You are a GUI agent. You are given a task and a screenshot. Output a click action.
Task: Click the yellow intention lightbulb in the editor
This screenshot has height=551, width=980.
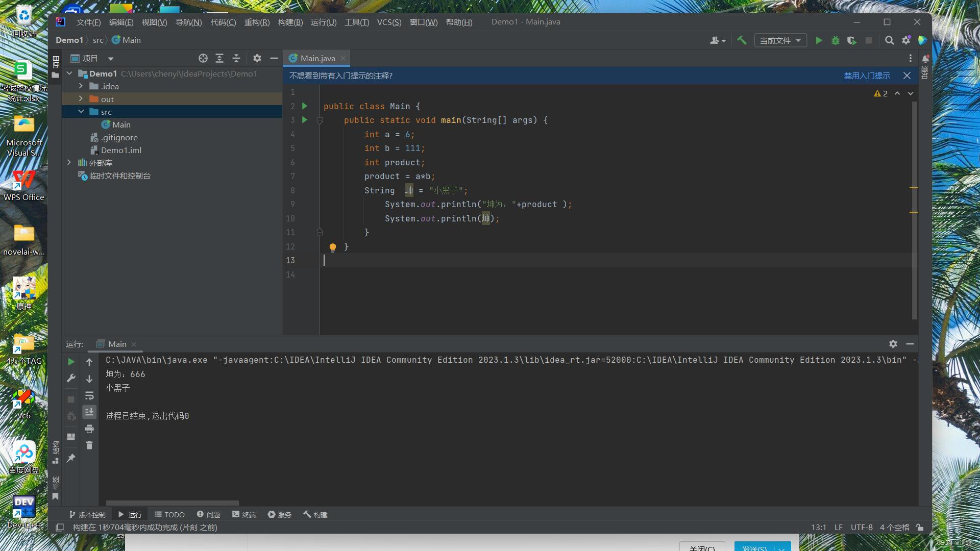(x=333, y=247)
